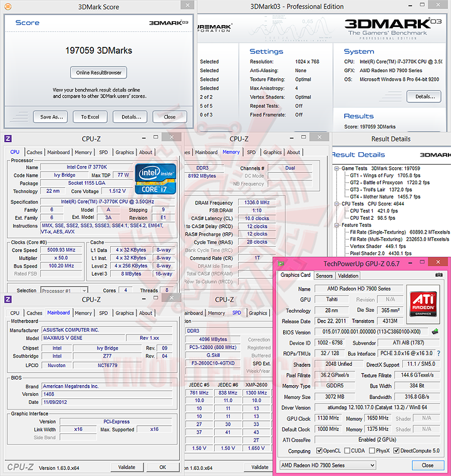
Task: Toggle the CUDA checkbox in GPU-Z
Action: click(x=347, y=450)
